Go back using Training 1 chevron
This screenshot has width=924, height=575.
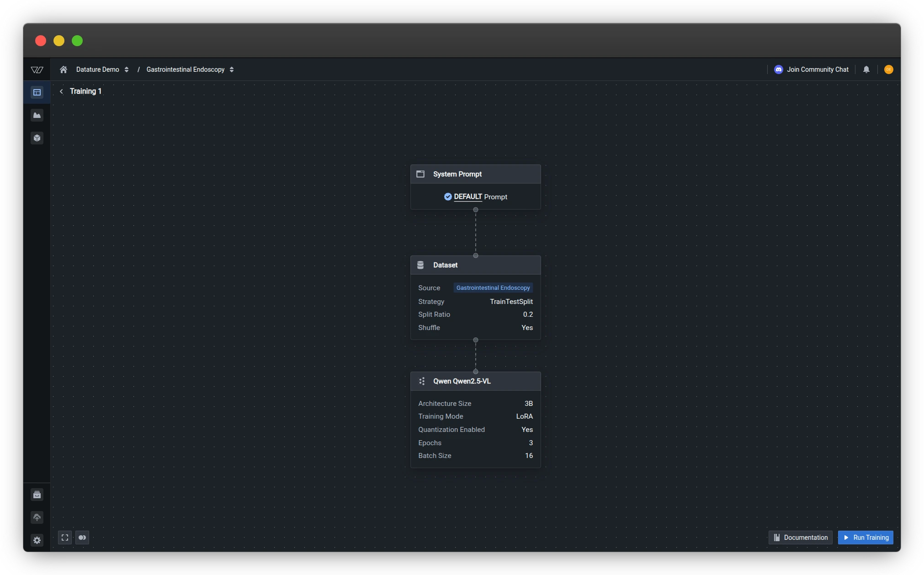62,91
